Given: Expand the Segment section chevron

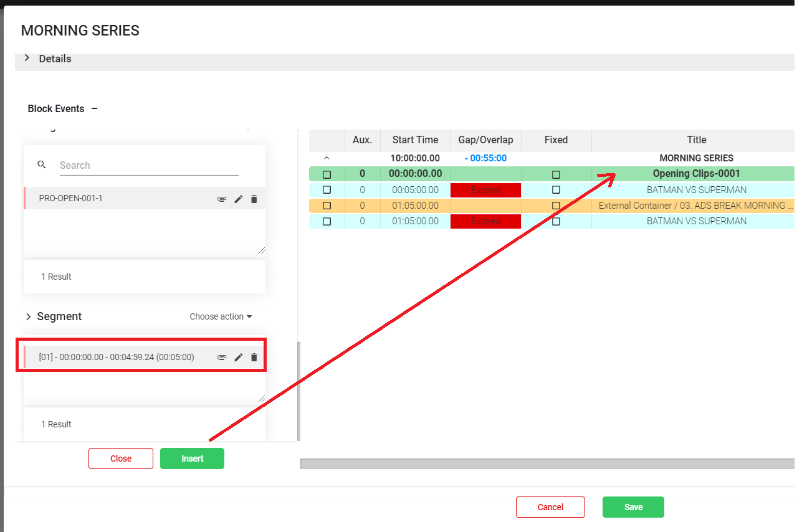Looking at the screenshot, I should point(28,316).
